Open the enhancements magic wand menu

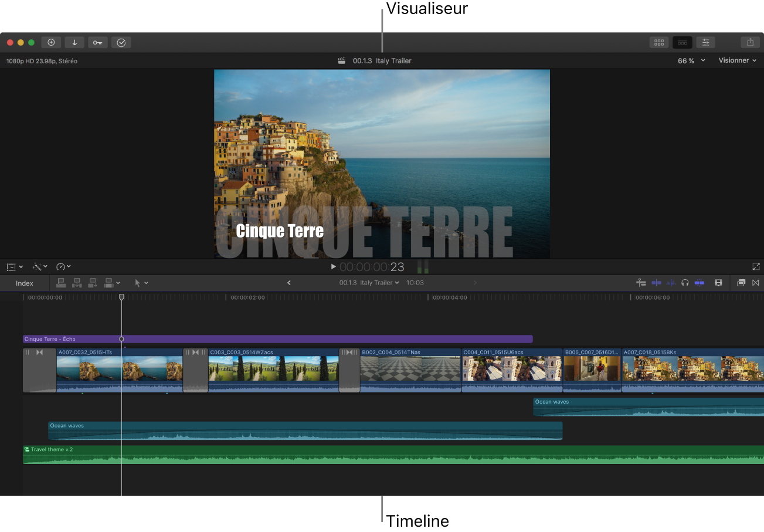[39, 266]
